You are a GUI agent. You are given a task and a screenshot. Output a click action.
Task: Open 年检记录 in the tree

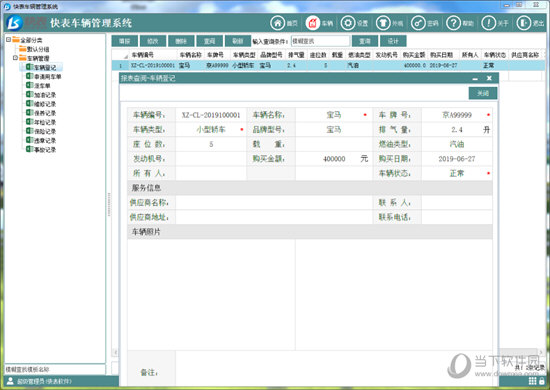coord(45,122)
